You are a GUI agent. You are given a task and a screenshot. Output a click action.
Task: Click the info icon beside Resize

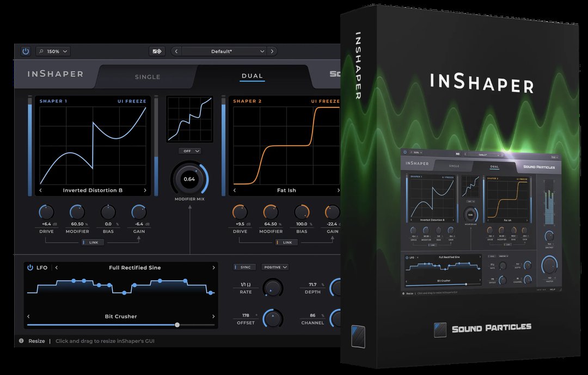click(21, 341)
